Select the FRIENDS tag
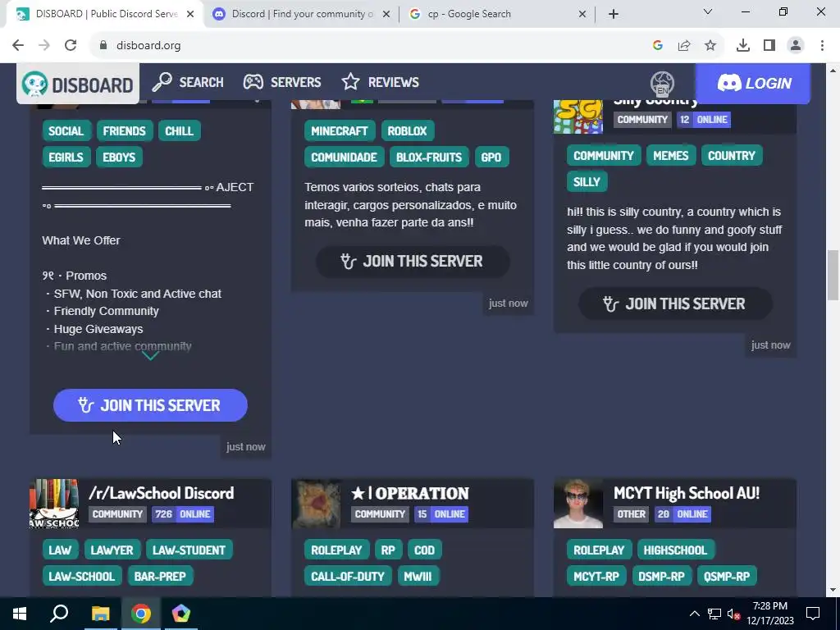The height and width of the screenshot is (630, 840). click(125, 130)
